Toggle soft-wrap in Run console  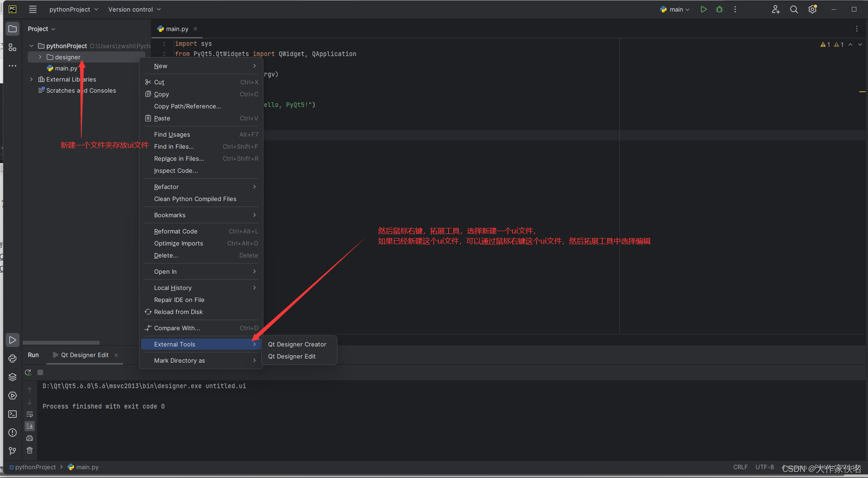click(30, 414)
